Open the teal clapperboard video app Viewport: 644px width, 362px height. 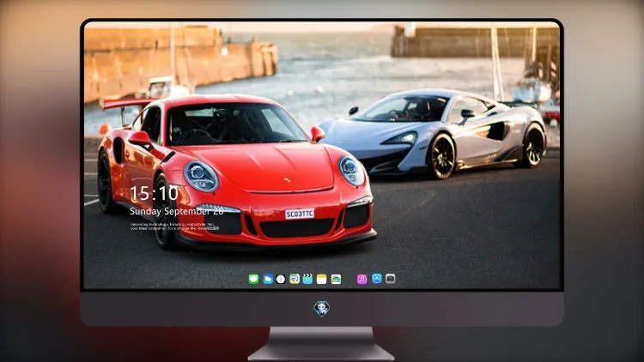307,279
